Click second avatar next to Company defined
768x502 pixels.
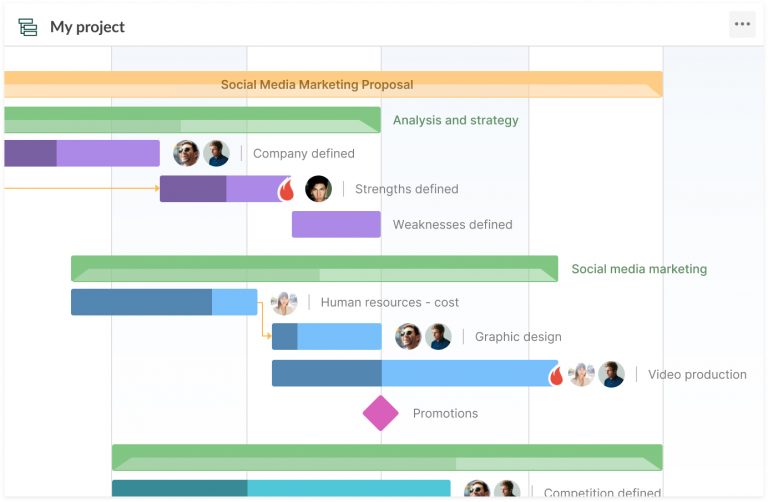click(x=216, y=153)
